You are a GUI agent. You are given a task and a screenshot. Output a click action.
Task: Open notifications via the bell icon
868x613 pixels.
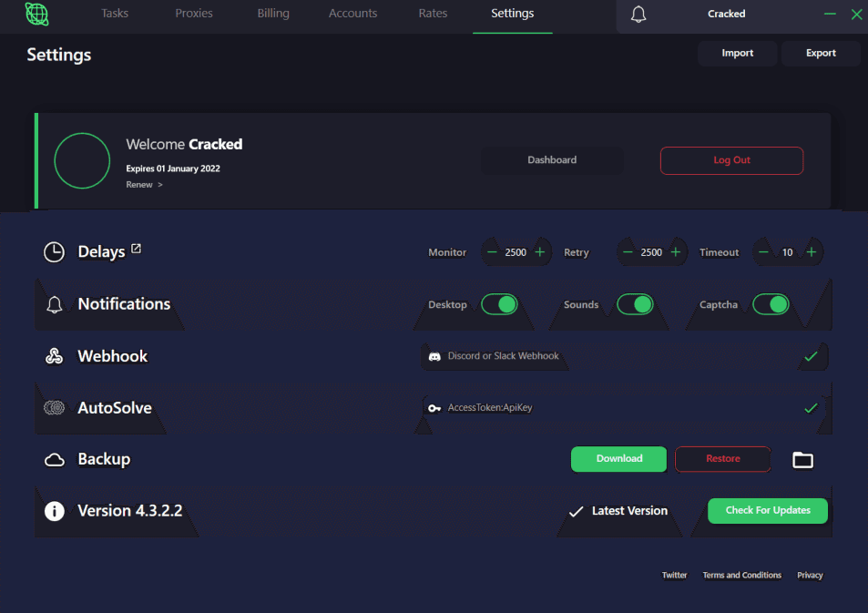(638, 14)
